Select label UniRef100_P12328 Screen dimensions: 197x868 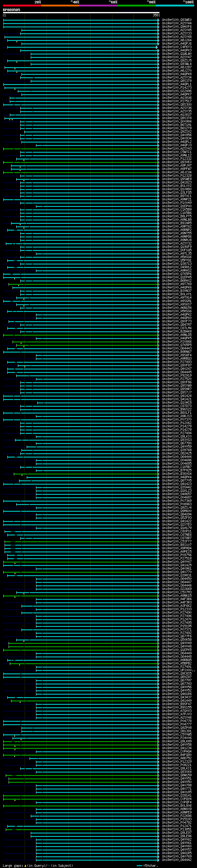pyautogui.click(x=177, y=176)
